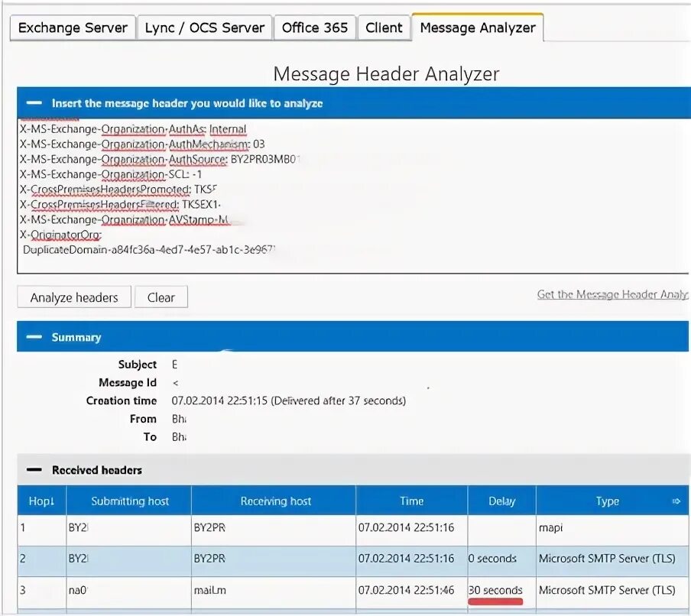The height and width of the screenshot is (616, 691).
Task: Open the Office 365 tab
Action: 315,28
